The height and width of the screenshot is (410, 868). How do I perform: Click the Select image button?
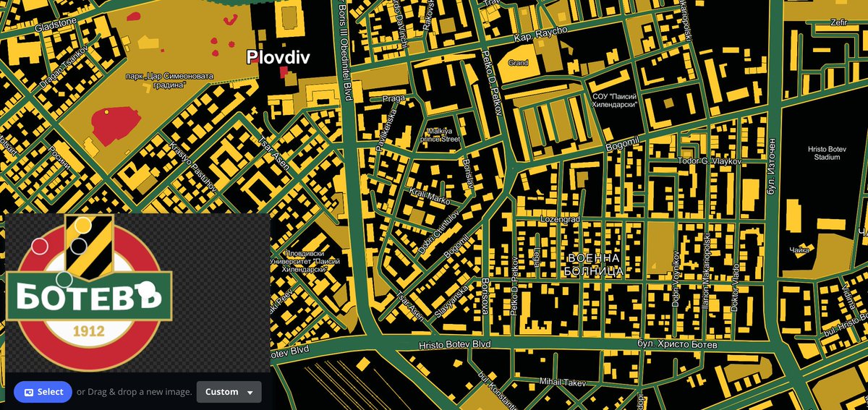(43, 392)
